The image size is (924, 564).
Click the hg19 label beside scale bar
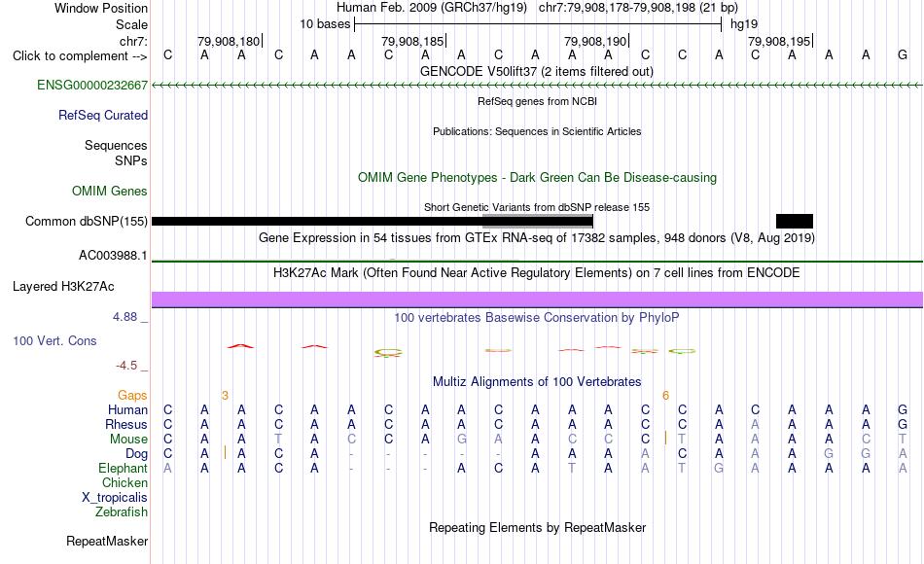[x=744, y=24]
